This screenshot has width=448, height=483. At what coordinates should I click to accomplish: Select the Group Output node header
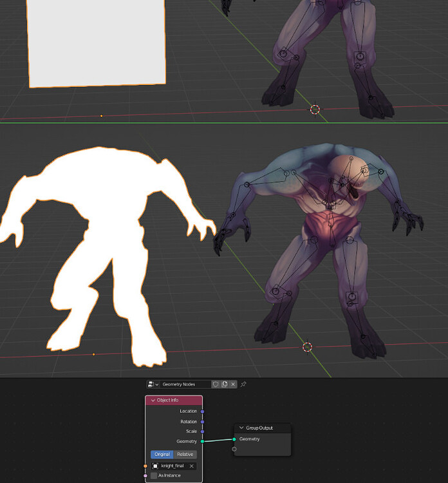point(263,428)
